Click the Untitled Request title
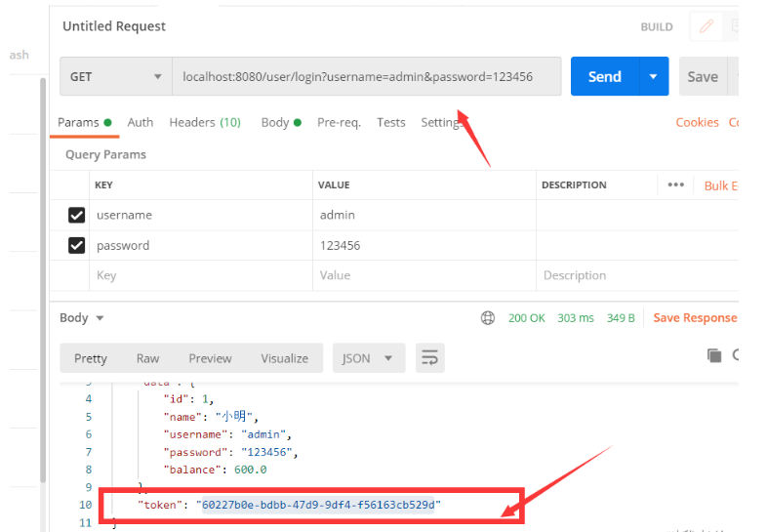 pyautogui.click(x=114, y=26)
